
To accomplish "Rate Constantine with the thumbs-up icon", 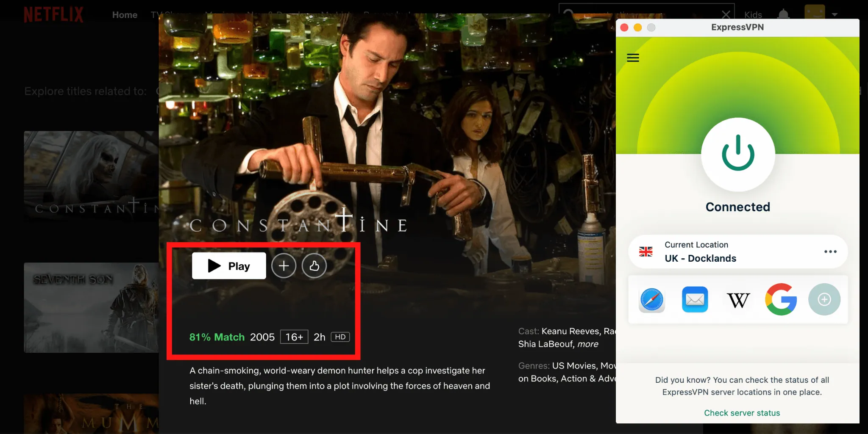I will [314, 266].
